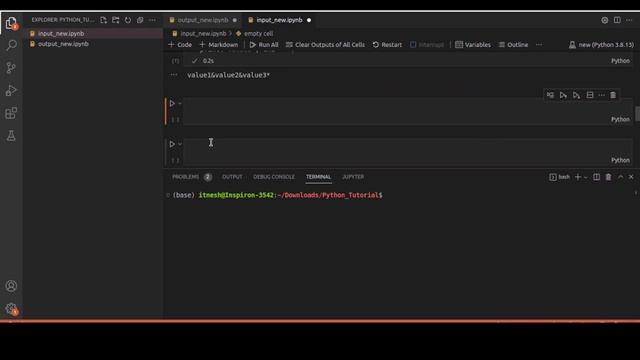640x360 pixels.
Task: Add a new Markdown cell
Action: tap(218, 44)
